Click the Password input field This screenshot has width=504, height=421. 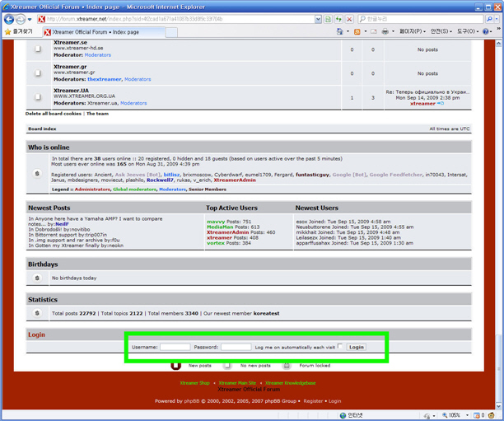[x=236, y=347]
